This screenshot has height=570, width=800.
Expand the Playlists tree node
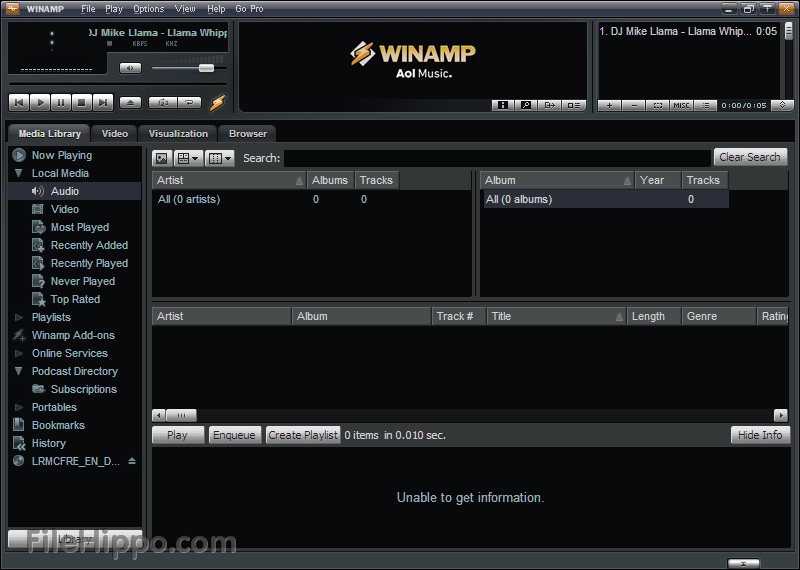click(19, 317)
